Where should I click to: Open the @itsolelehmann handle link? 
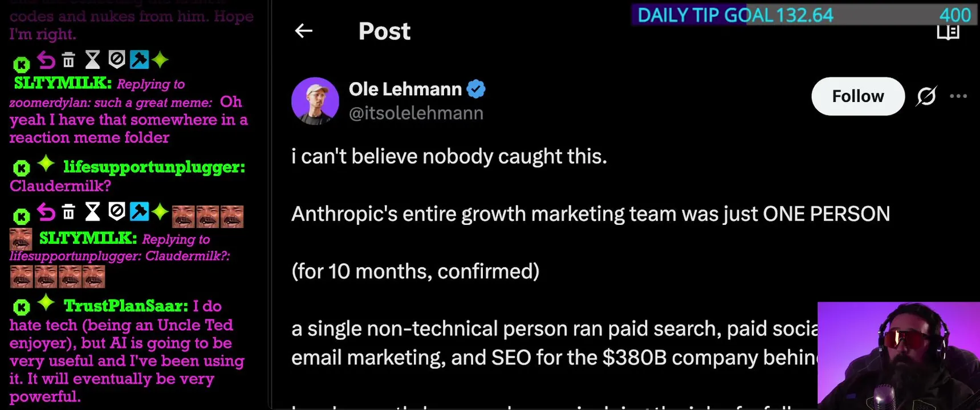coord(416,113)
